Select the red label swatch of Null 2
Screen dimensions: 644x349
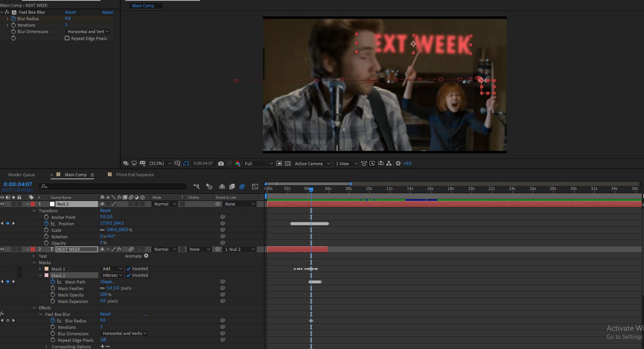coord(32,204)
